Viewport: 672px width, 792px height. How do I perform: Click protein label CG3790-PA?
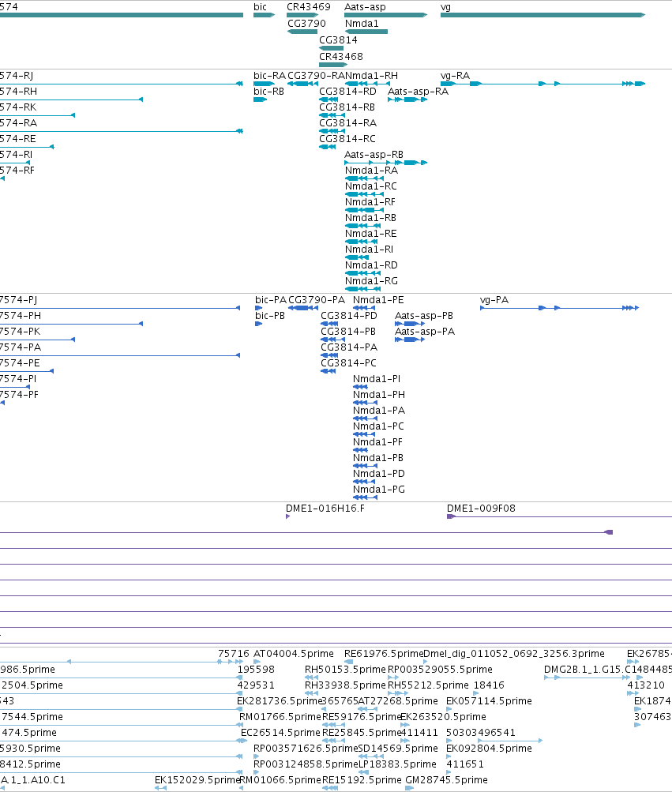(317, 300)
